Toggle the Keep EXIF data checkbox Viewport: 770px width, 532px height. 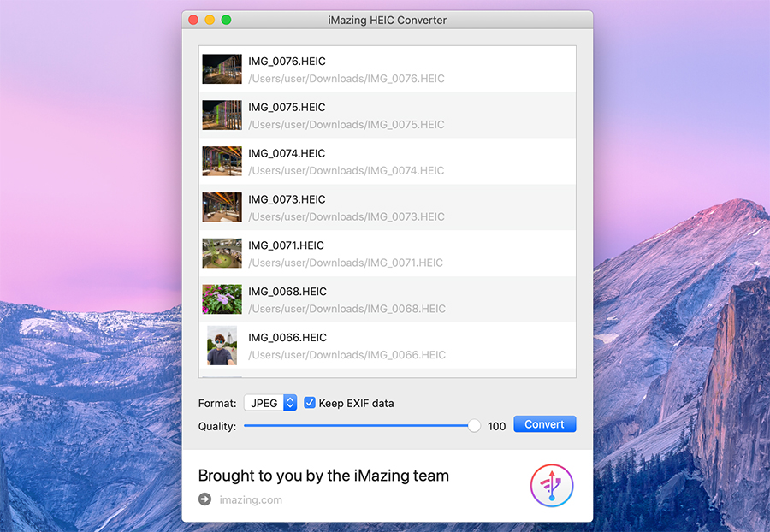coord(310,403)
